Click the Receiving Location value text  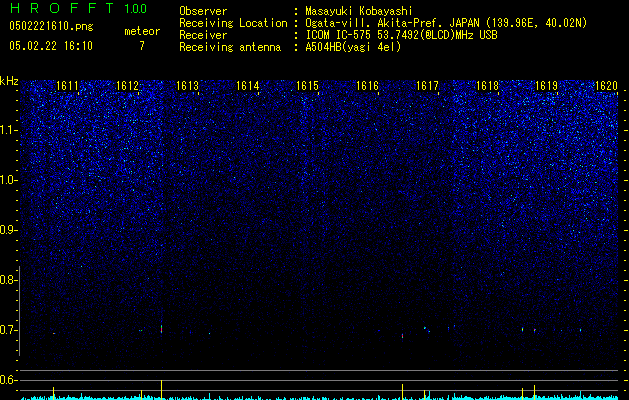pos(446,23)
